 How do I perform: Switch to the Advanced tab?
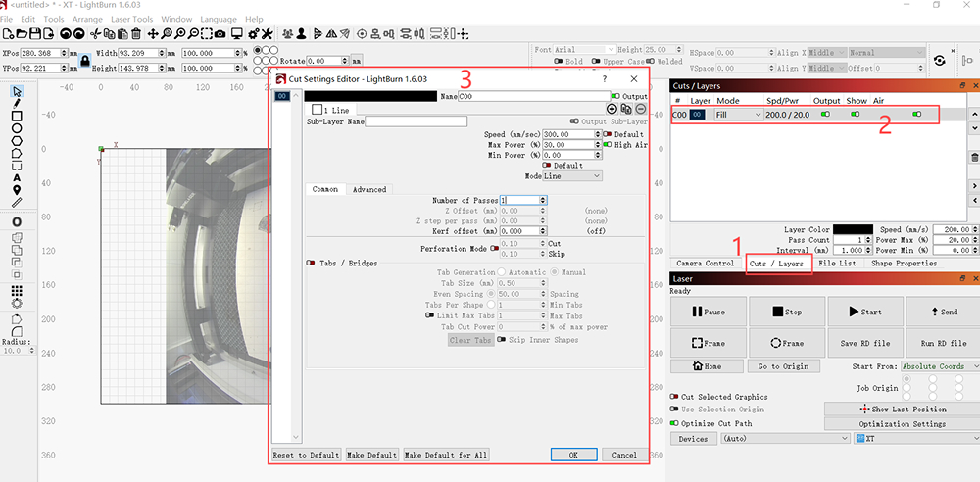[369, 189]
